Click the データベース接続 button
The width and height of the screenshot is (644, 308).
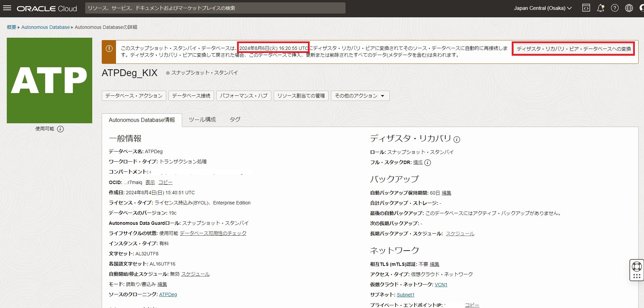191,96
